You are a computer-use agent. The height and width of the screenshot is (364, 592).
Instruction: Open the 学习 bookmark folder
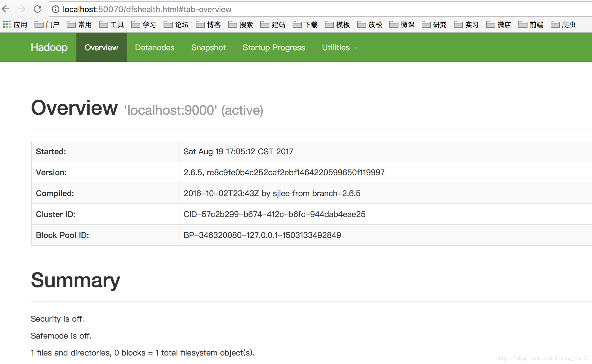(x=144, y=25)
